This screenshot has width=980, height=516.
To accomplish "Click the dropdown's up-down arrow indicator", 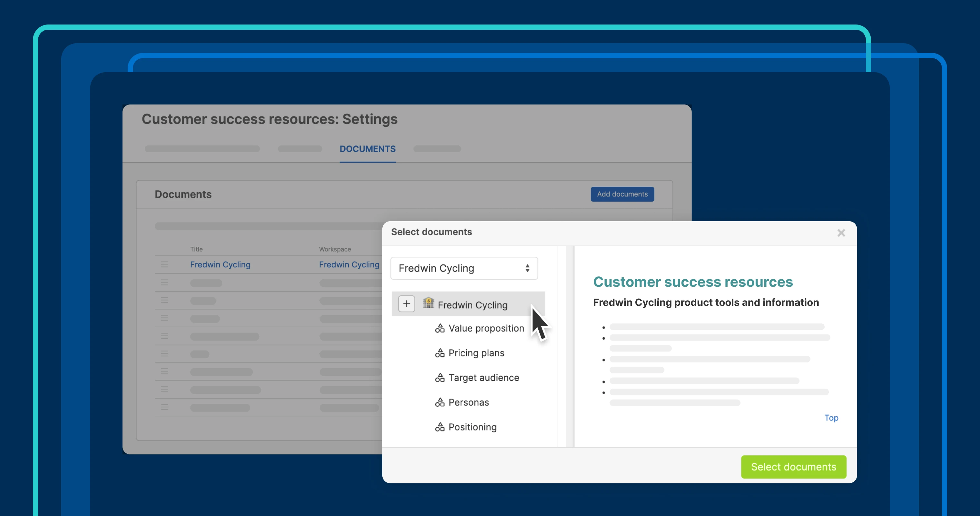I will click(x=527, y=269).
